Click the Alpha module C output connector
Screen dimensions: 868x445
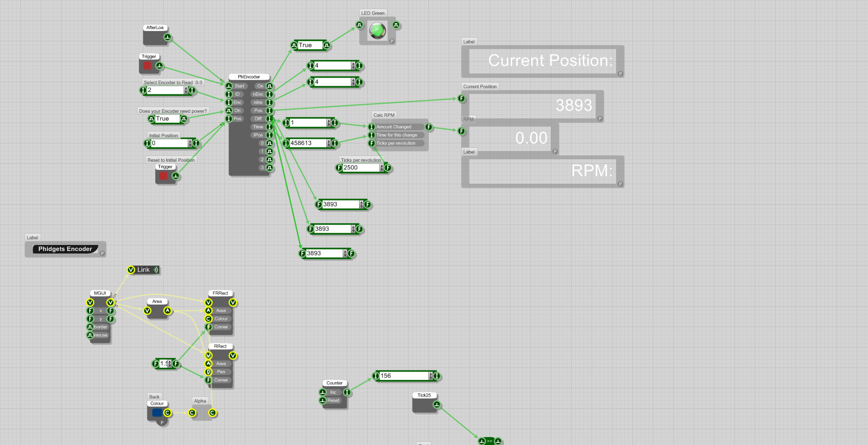pos(212,413)
